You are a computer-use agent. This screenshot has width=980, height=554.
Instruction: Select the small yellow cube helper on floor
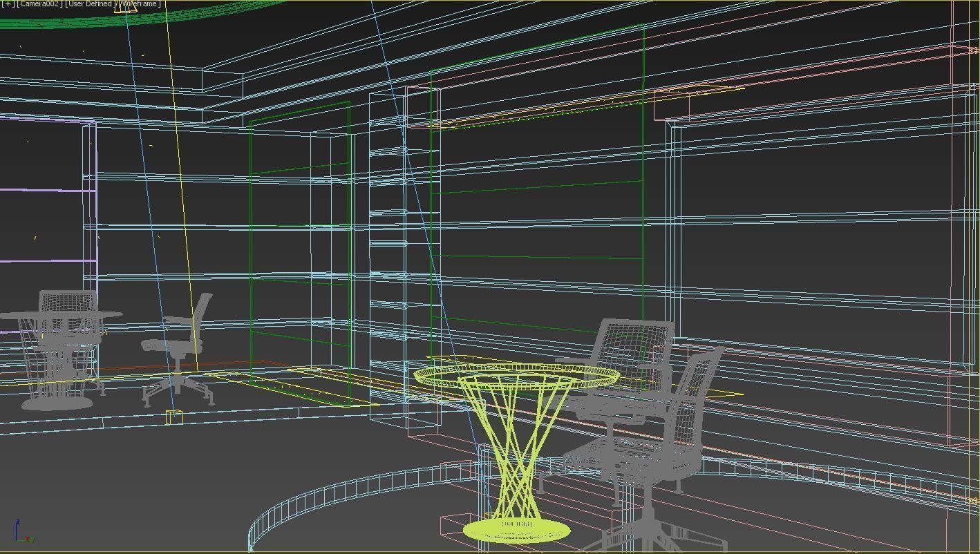point(174,417)
